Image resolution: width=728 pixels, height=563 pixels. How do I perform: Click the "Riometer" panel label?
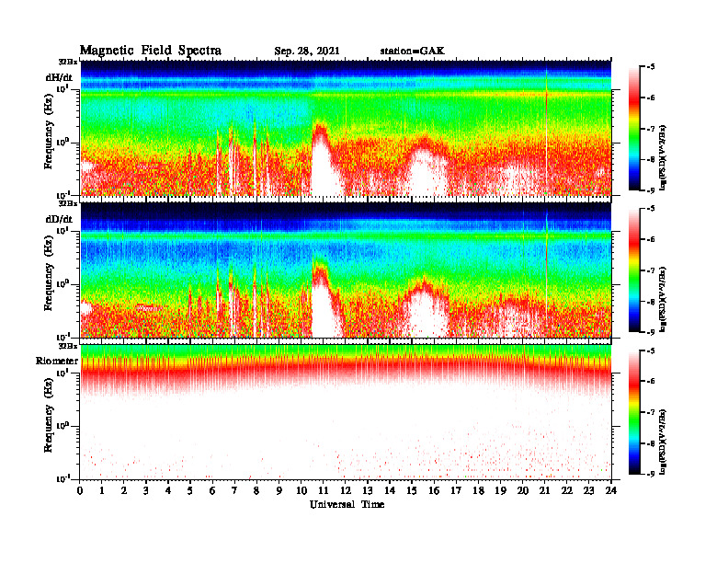57,361
